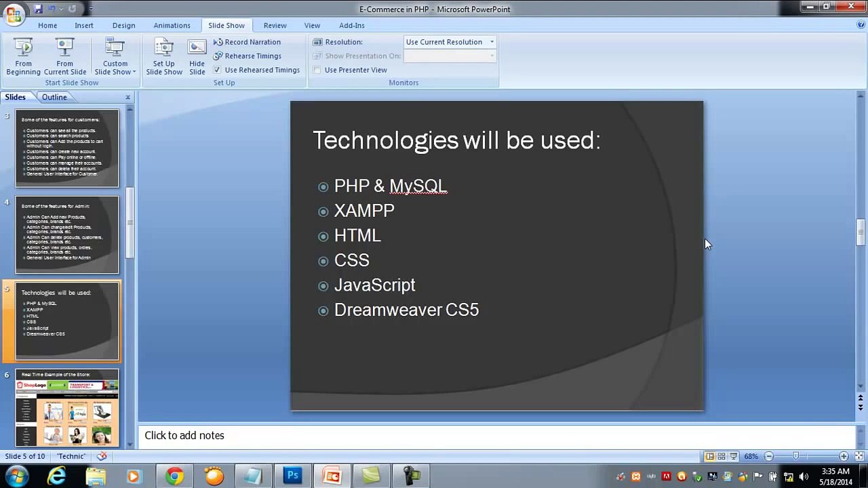This screenshot has height=488, width=868.
Task: Open the Add-Ins tab
Action: [351, 25]
